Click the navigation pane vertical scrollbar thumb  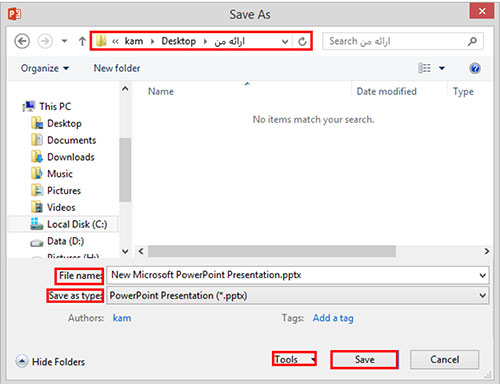125,170
